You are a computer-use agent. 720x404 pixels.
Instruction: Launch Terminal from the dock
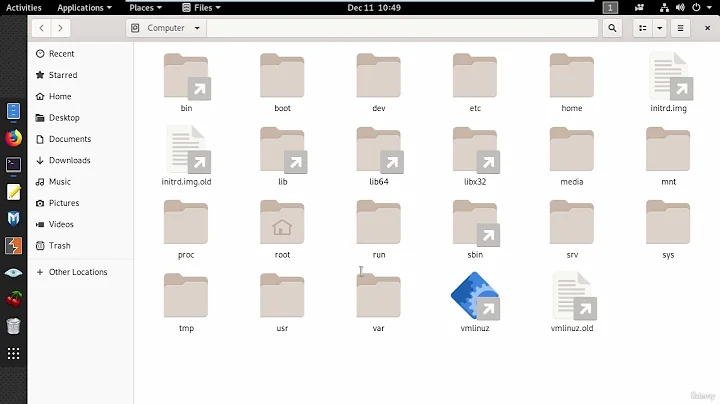[13, 165]
